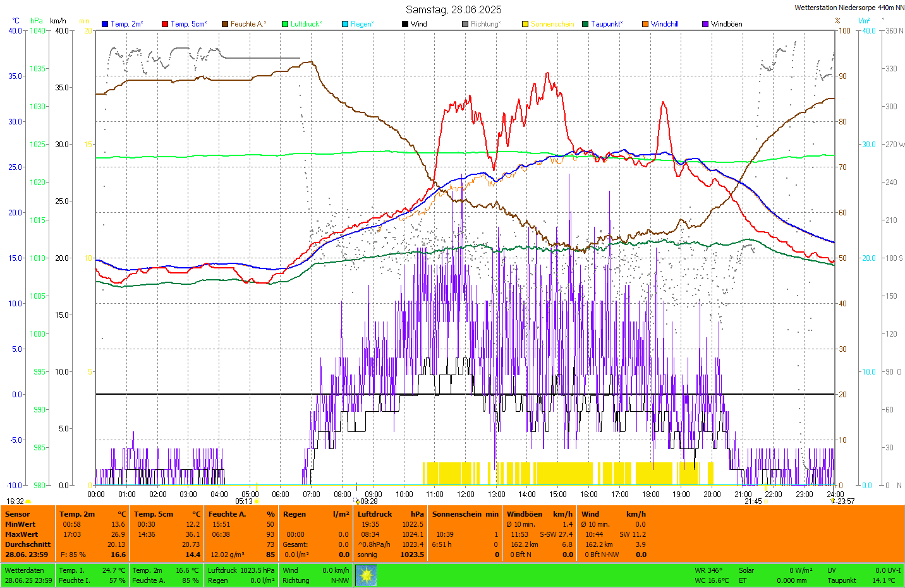Click the Taupunkt legend label
905x588 pixels.
(606, 24)
